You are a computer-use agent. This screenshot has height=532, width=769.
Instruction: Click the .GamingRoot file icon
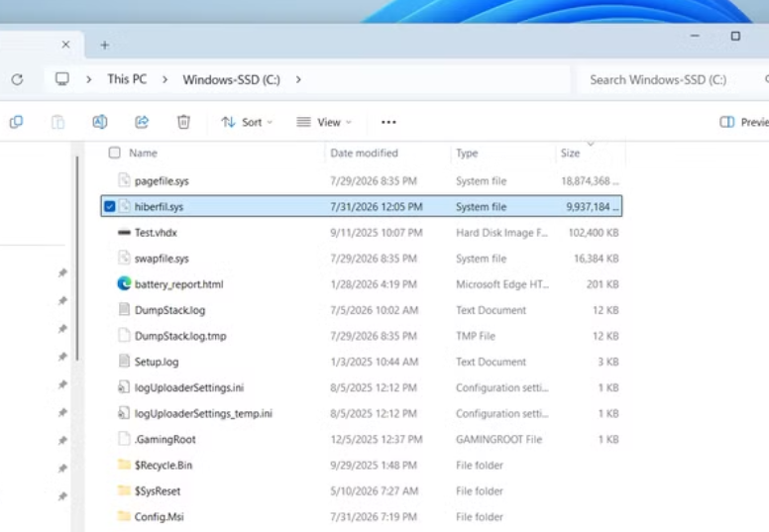(124, 439)
